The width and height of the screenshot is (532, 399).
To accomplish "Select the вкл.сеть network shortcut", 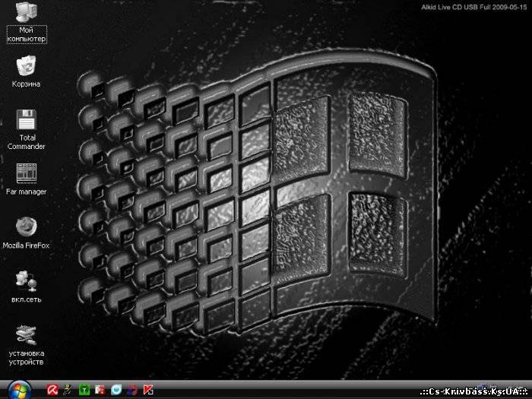I will (x=26, y=281).
